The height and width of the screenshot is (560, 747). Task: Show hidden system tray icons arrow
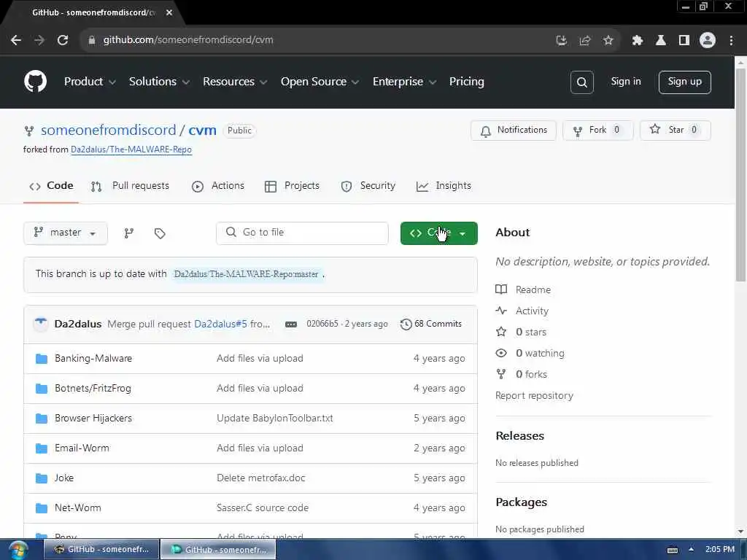691,549
